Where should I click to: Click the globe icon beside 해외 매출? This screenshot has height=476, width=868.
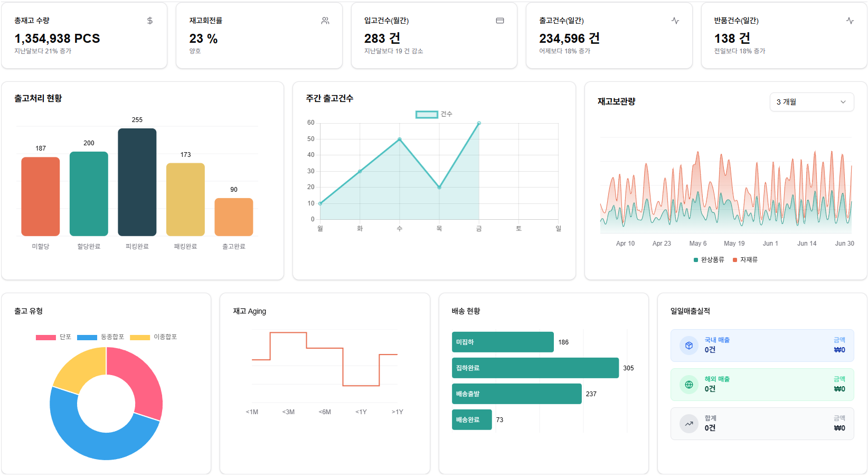[689, 385]
